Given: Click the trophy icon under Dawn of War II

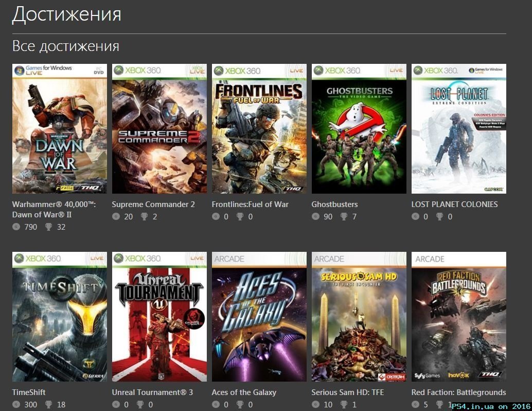Looking at the screenshot, I should coord(48,227).
